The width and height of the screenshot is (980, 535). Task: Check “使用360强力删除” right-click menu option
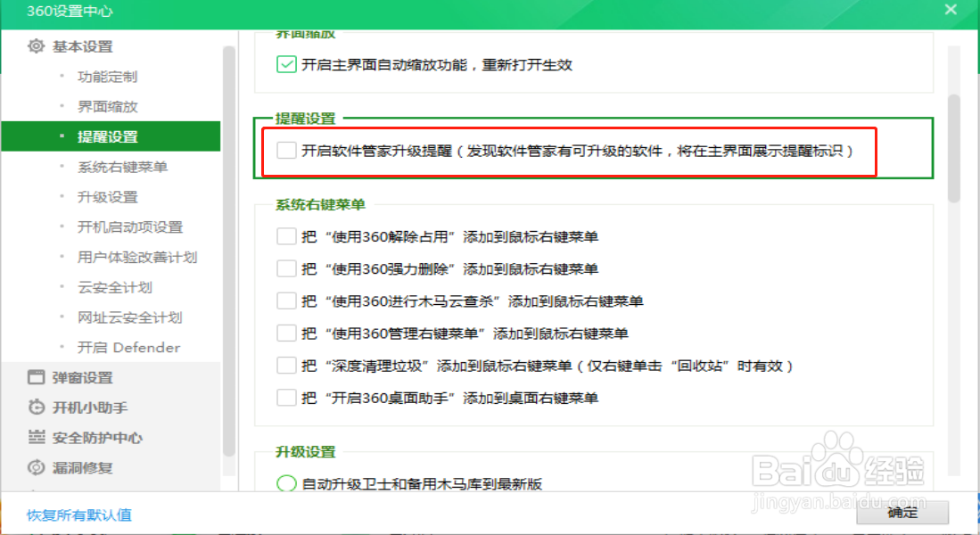point(286,268)
